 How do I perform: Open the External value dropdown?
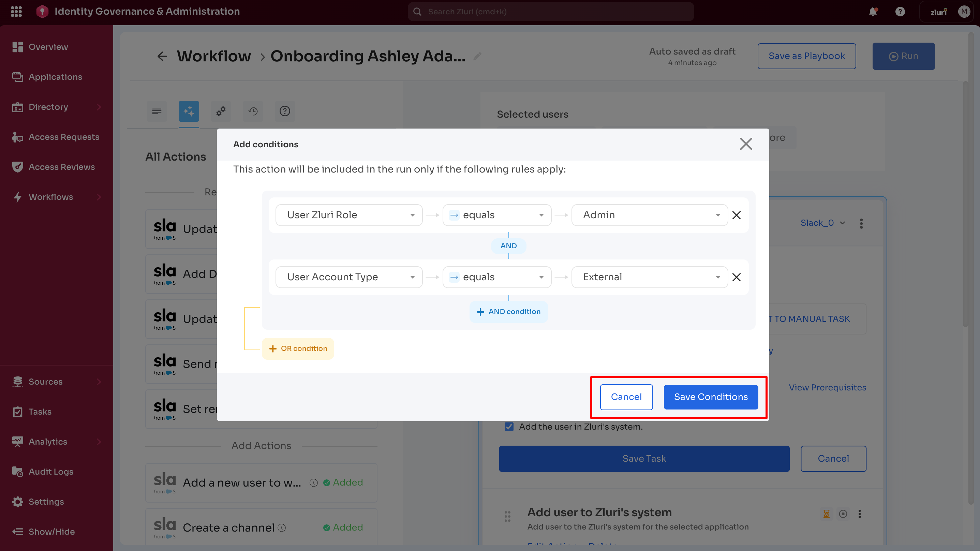click(x=649, y=278)
